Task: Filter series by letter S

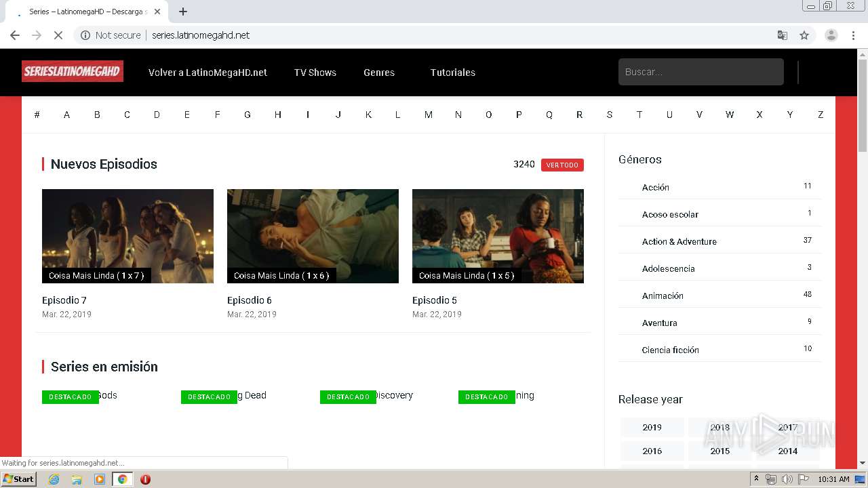Action: (x=609, y=115)
